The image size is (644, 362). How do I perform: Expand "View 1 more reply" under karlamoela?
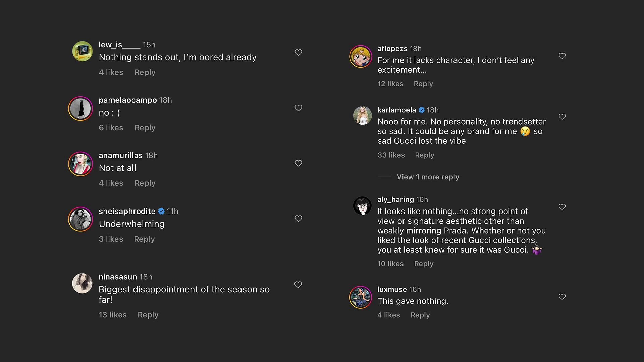428,177
